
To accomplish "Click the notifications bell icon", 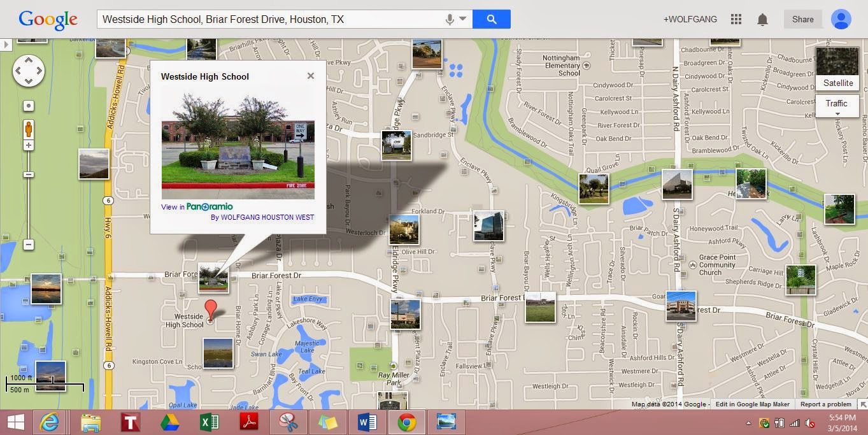I will coord(763,19).
